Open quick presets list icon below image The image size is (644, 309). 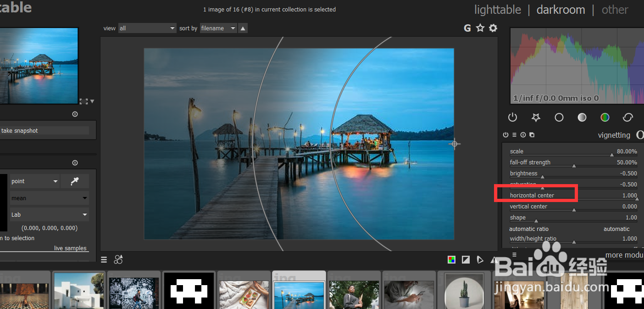click(x=104, y=260)
